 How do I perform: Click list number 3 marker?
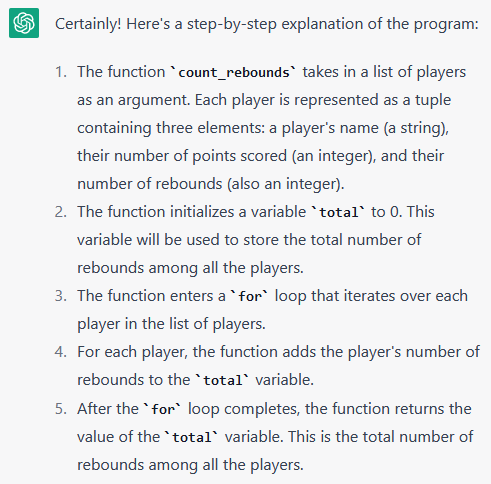(x=61, y=296)
